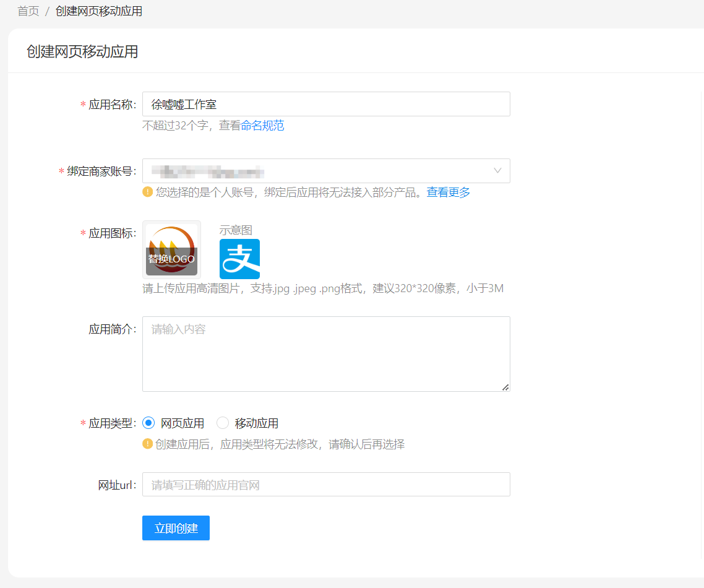The image size is (704, 588).
Task: Click the 创建网页移动应用 breadcrumb item
Action: [98, 11]
